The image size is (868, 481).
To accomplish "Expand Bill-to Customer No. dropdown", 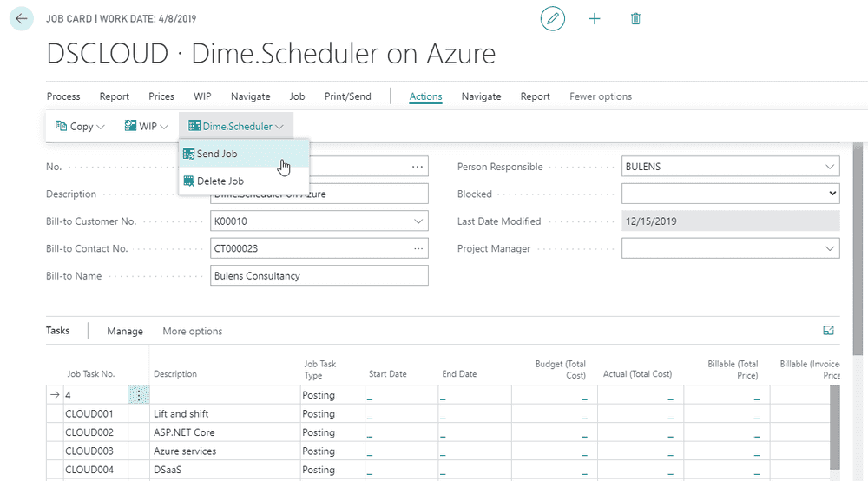I will (418, 221).
